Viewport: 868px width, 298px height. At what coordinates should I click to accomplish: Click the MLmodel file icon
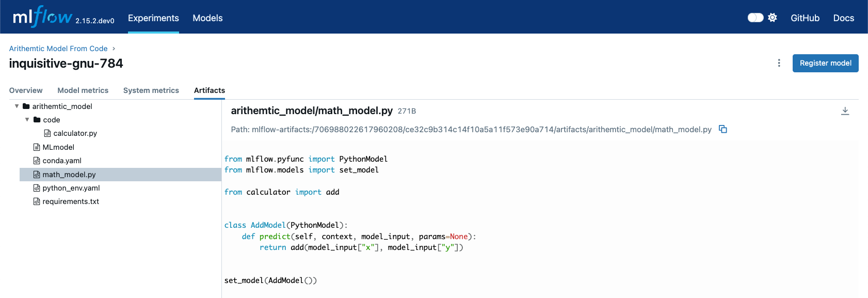click(37, 147)
